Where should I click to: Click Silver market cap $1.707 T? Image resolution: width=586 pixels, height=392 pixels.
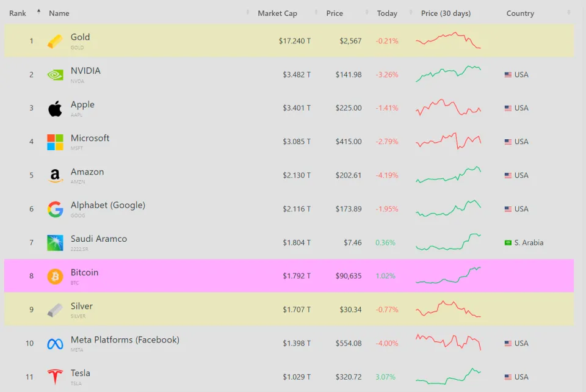click(x=297, y=310)
